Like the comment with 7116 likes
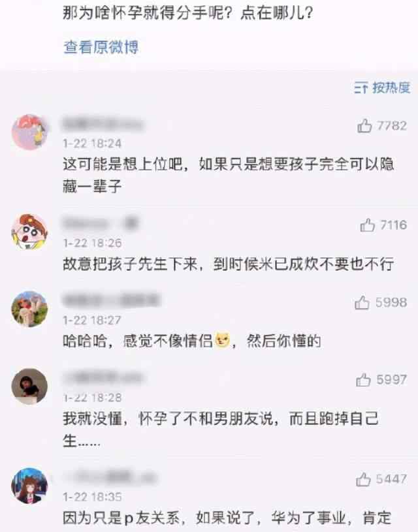This screenshot has height=532, width=418. (368, 225)
